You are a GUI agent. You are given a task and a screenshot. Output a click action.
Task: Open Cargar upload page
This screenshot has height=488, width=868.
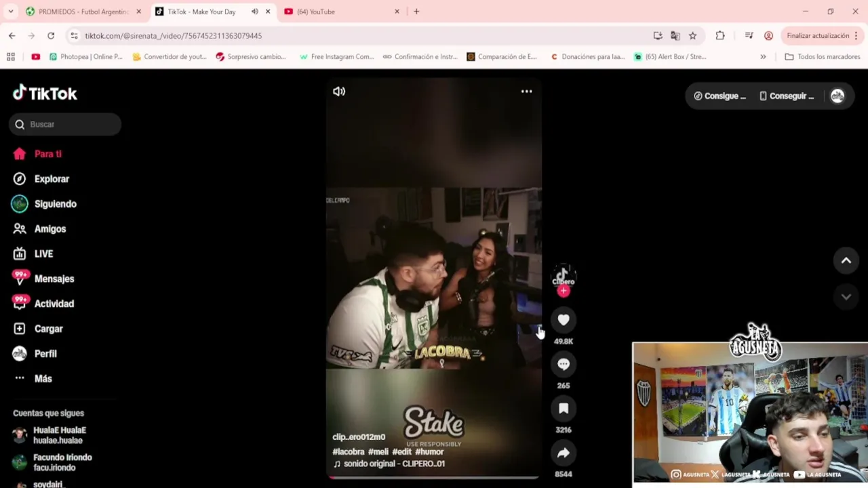[x=39, y=329]
